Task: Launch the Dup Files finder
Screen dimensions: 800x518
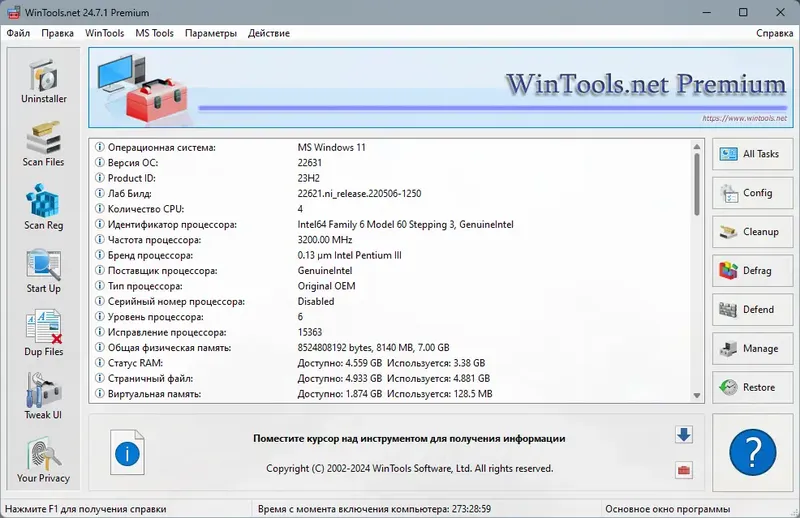Action: pyautogui.click(x=43, y=334)
